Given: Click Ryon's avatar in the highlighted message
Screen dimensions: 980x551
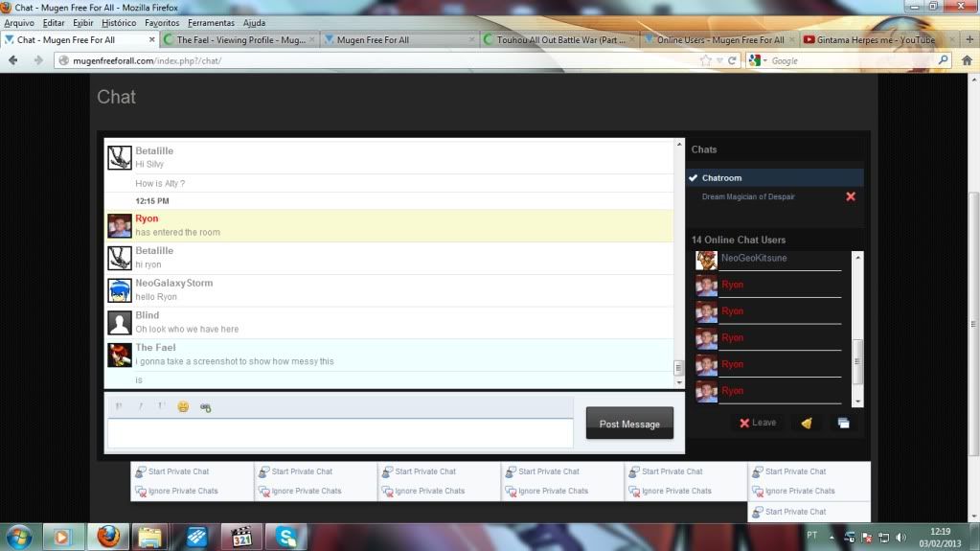Looking at the screenshot, I should [x=120, y=226].
